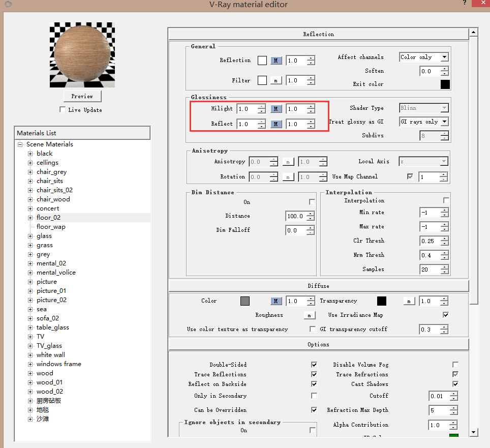Image resolution: width=490 pixels, height=448 pixels.
Task: Enable the Live Update checkbox
Action: (x=63, y=110)
